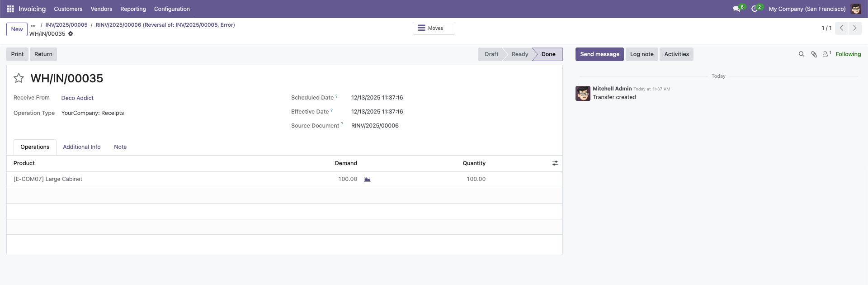Open the Reporting menu
The width and height of the screenshot is (868, 285).
[133, 9]
